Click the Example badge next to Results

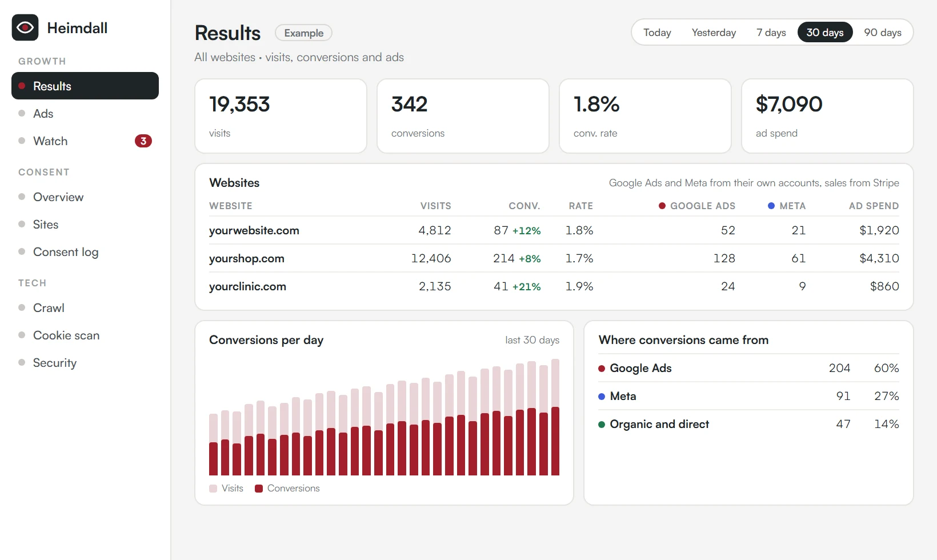pyautogui.click(x=303, y=33)
